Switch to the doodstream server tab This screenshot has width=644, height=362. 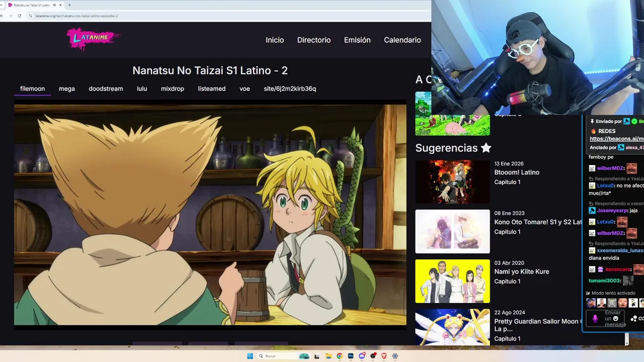click(x=106, y=88)
